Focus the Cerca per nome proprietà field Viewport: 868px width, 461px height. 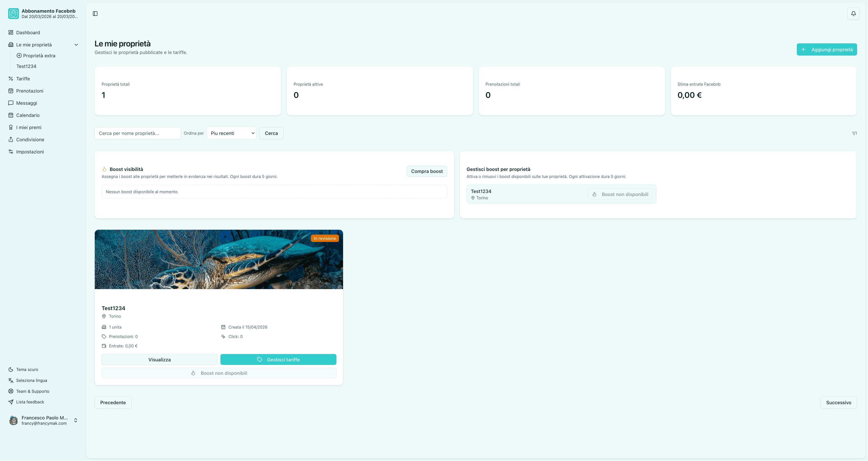click(138, 133)
